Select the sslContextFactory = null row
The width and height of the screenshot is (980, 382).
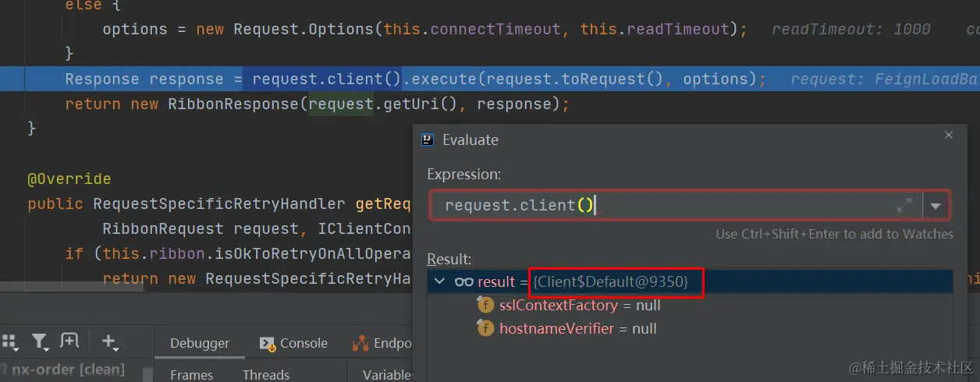tap(690, 306)
